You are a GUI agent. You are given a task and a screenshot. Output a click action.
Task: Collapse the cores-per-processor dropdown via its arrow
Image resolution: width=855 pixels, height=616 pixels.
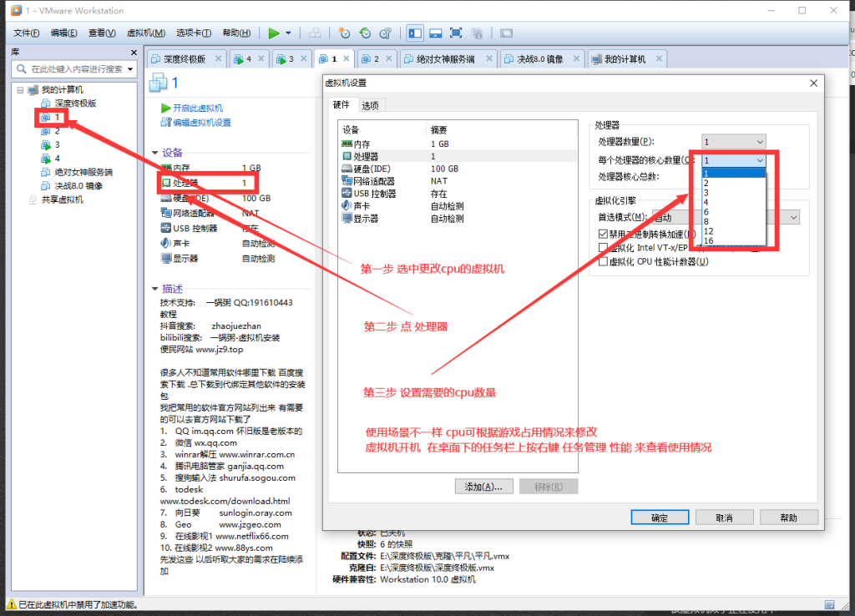point(760,160)
